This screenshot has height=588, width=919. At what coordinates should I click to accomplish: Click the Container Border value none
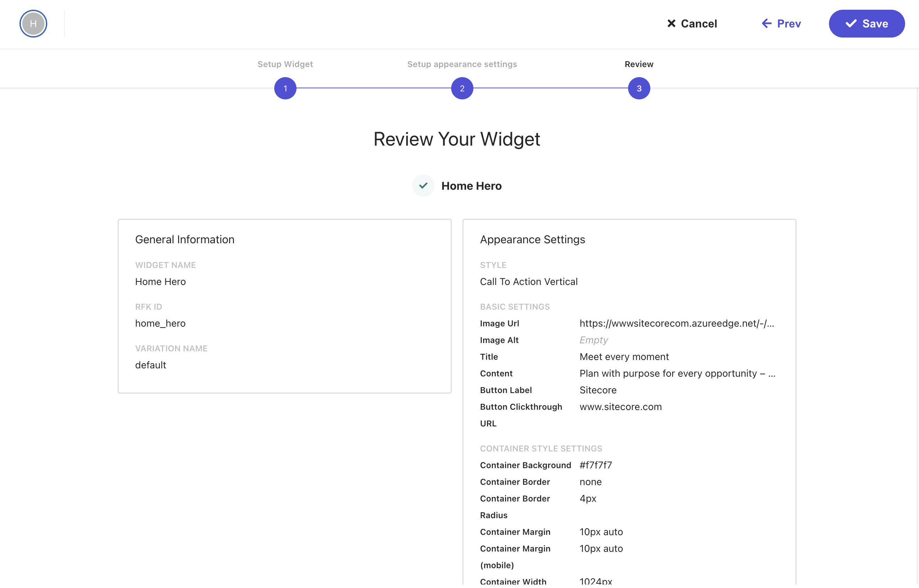click(590, 482)
